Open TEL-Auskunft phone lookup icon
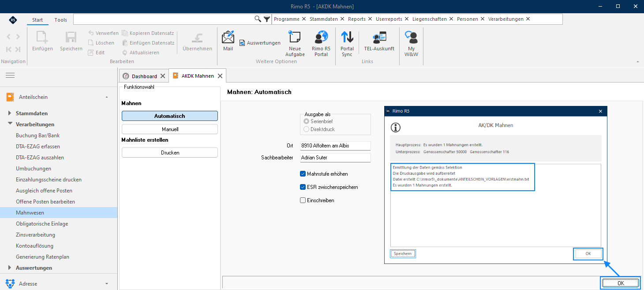Screen dimensions: 644x290 (x=379, y=37)
